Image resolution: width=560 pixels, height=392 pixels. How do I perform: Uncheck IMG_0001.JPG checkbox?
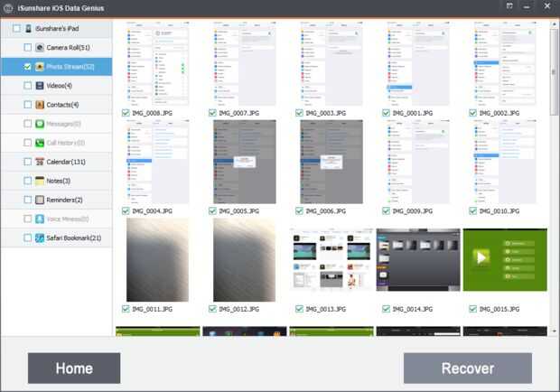point(386,113)
